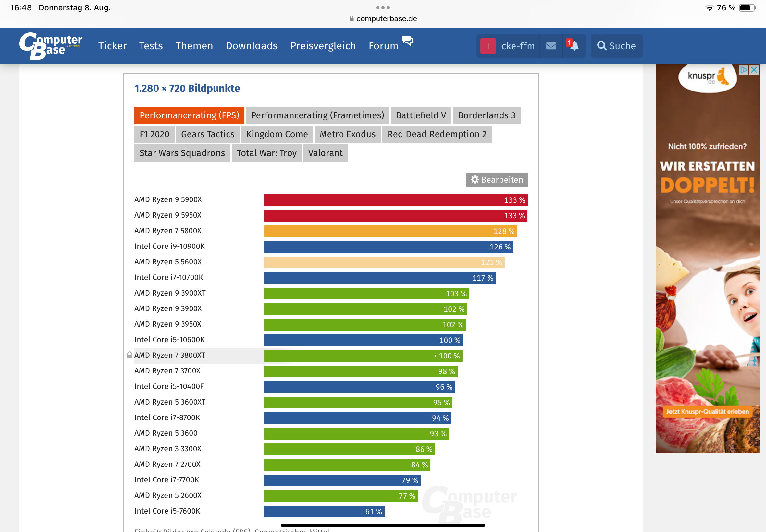Click the red AMD Ryzen 9 5900X bar
766x532 pixels.
pos(395,200)
